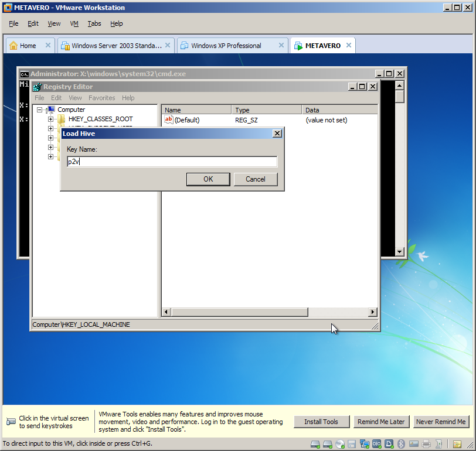This screenshot has height=451, width=476.
Task: Click the network adapter status icon
Action: click(364, 444)
